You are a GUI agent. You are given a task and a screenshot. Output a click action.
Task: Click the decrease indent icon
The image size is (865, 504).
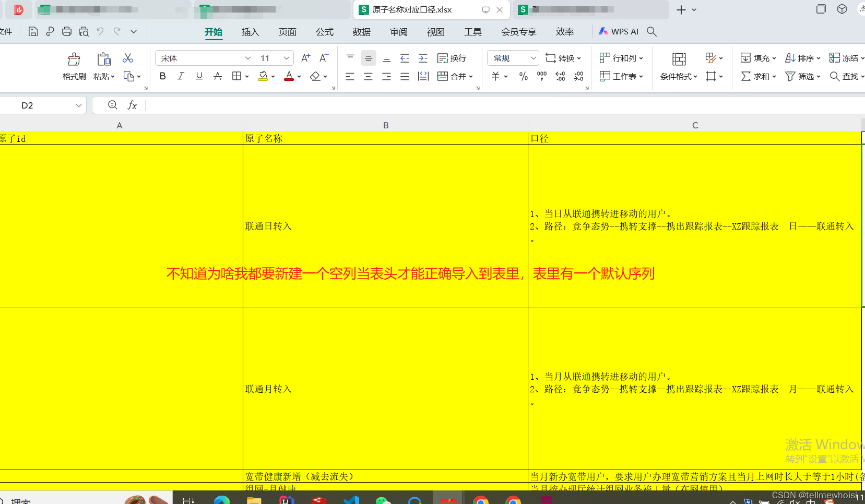[x=405, y=58]
